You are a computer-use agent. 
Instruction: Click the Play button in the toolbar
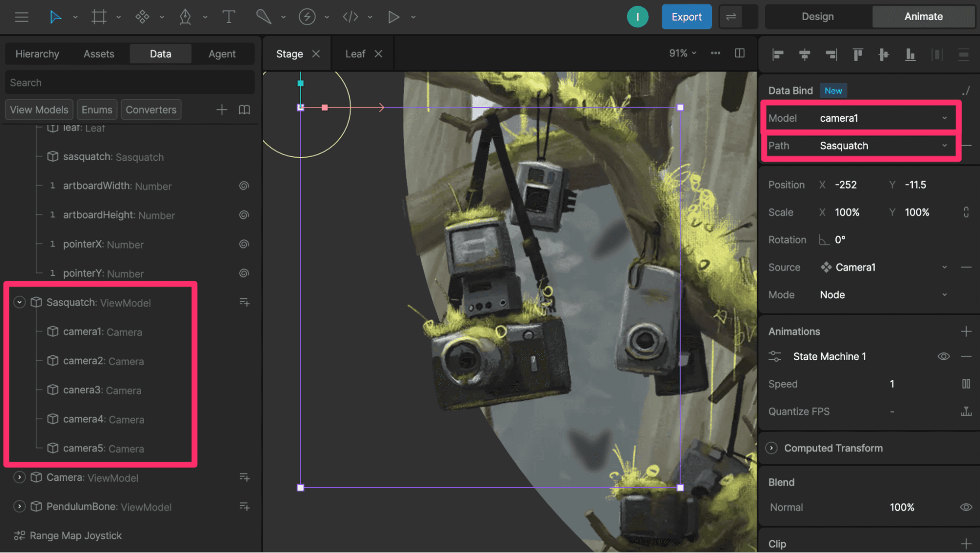pyautogui.click(x=393, y=17)
